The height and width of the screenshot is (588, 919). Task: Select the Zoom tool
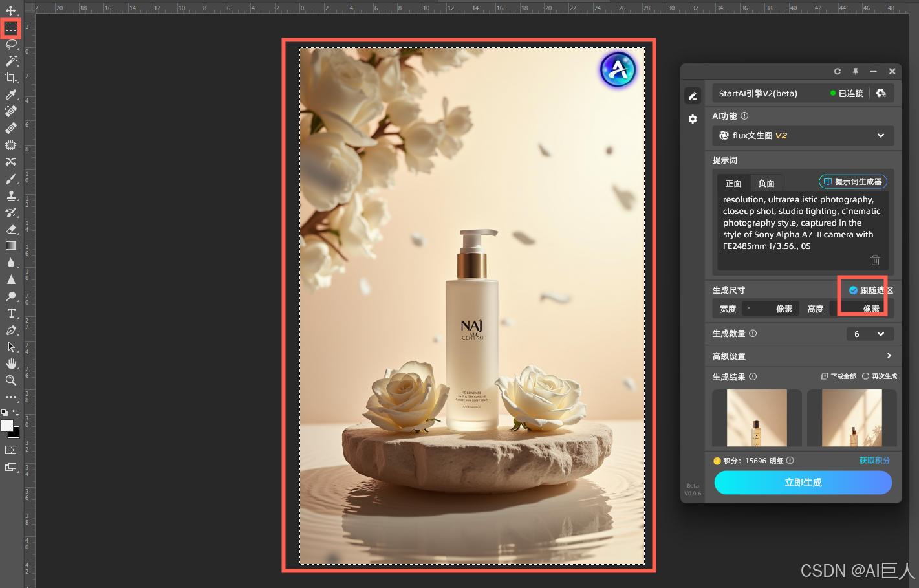[x=11, y=380]
